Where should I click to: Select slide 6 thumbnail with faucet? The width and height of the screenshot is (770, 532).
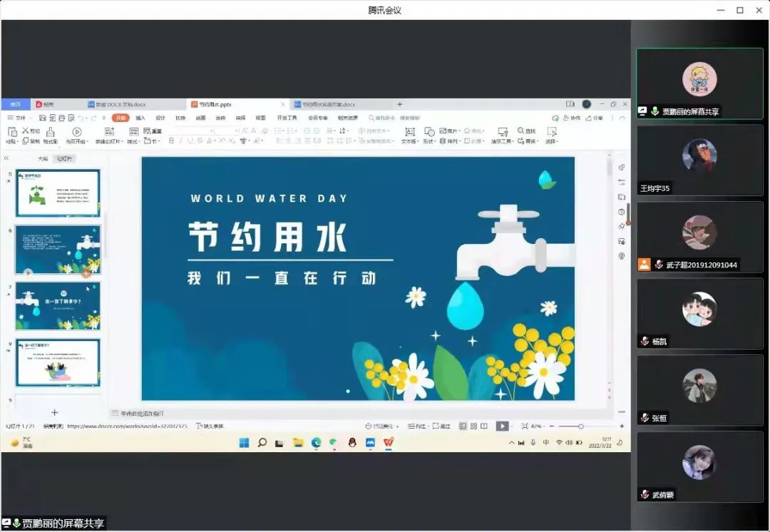(58, 250)
